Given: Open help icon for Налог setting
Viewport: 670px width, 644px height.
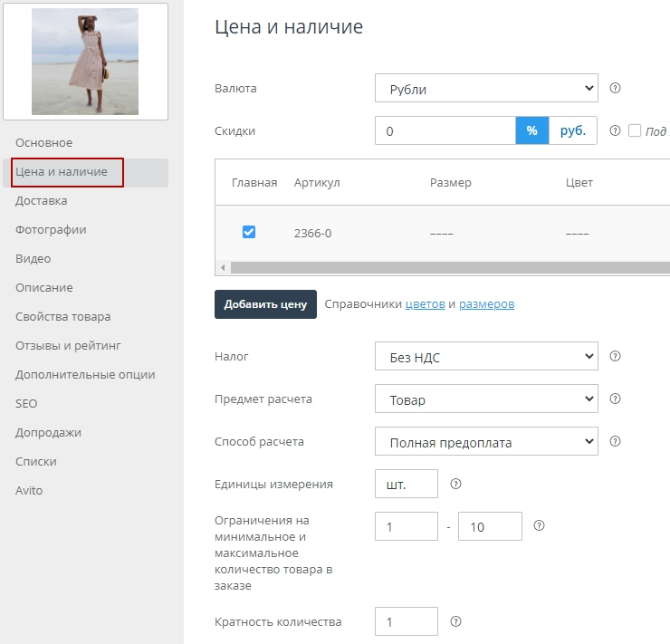Looking at the screenshot, I should [616, 356].
